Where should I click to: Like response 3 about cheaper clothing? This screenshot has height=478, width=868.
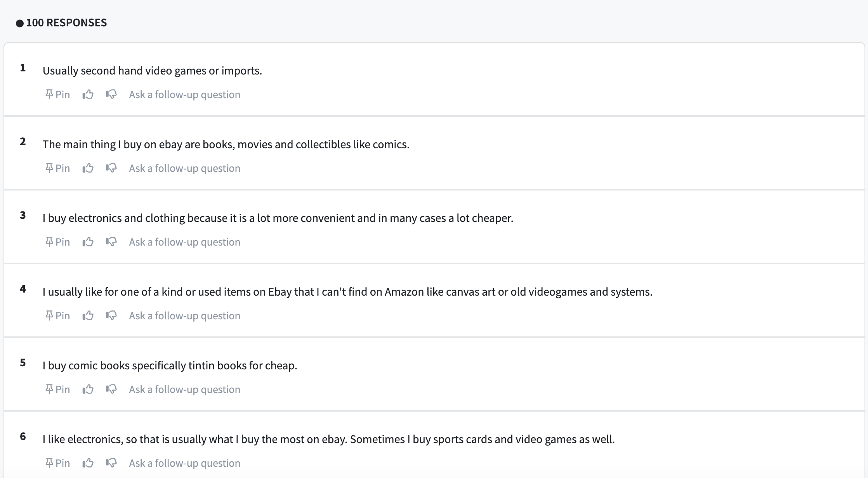pos(88,242)
